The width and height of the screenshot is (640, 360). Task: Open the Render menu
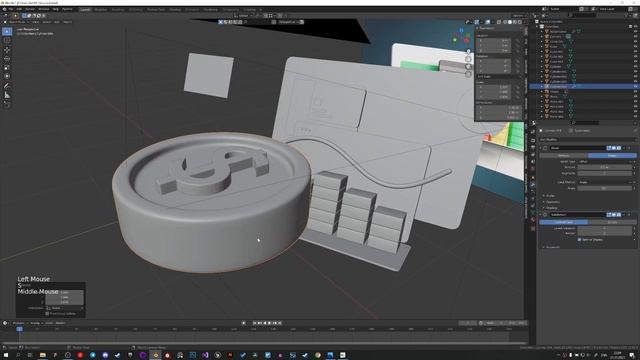(30, 9)
